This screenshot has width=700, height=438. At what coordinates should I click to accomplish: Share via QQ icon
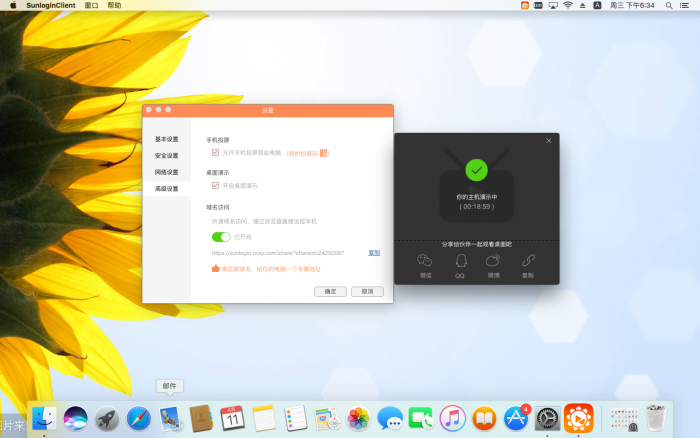[x=460, y=260]
